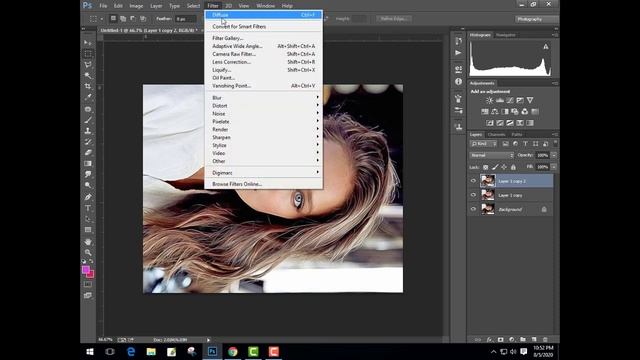The image size is (640, 360).
Task: Select the Clone Stamp tool
Action: pos(88,131)
